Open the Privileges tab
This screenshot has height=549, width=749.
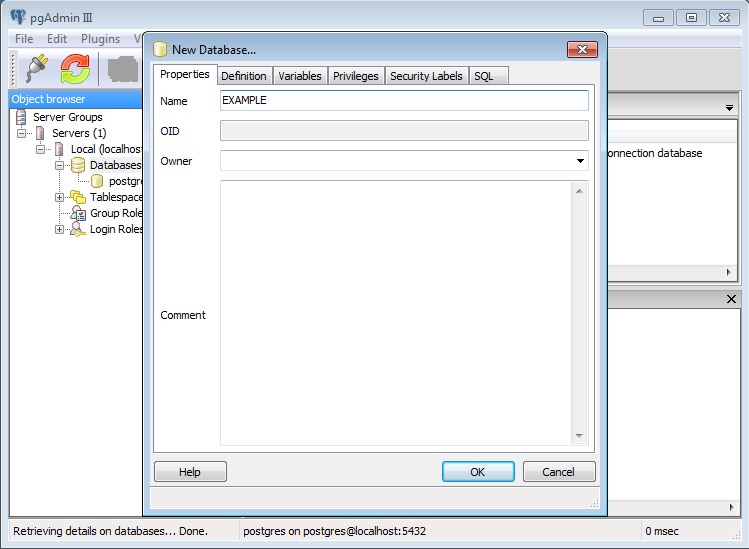355,76
